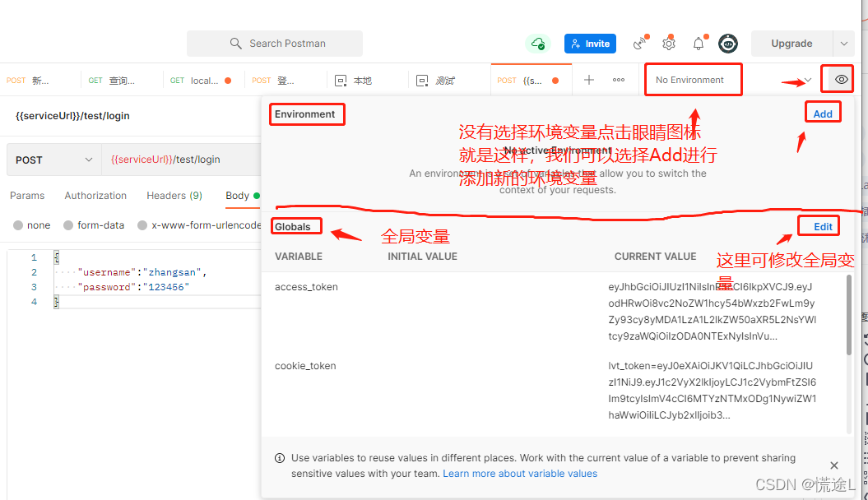Open the 测试 environment tab
Screen dimensions: 868x500
pos(449,81)
